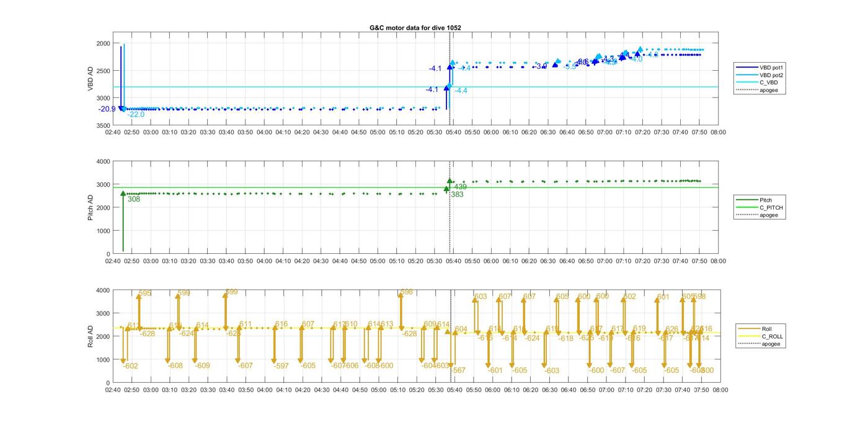Click the plot title 'G&C motor data for dive 1052'
Screen dimensions: 868x430
pyautogui.click(x=415, y=28)
